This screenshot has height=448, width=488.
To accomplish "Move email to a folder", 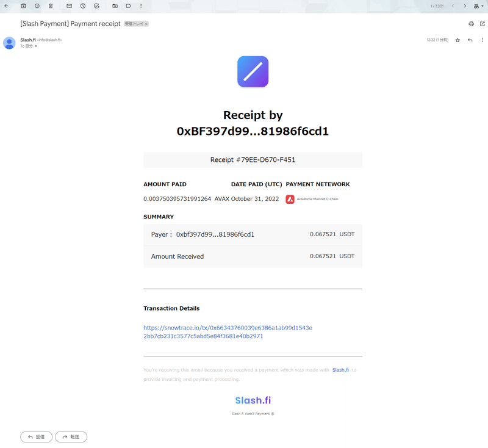I will coord(115,6).
